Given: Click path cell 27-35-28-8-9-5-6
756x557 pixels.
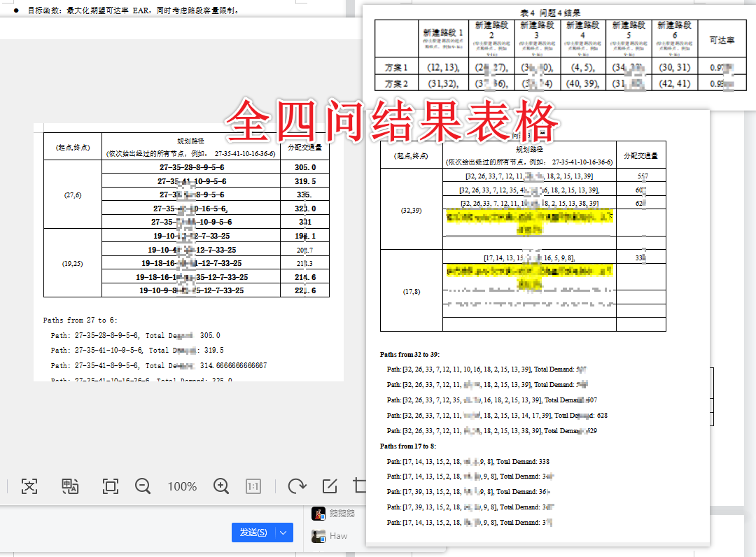Looking at the screenshot, I should coord(191,167).
